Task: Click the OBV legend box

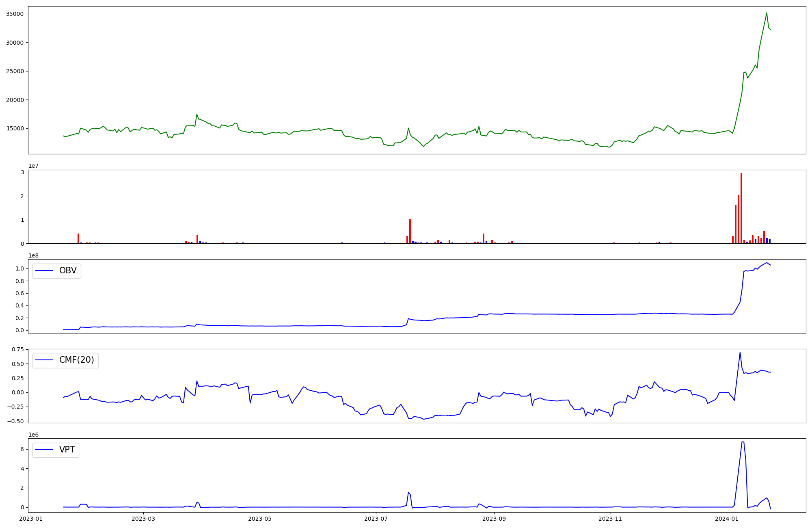Action: point(57,271)
